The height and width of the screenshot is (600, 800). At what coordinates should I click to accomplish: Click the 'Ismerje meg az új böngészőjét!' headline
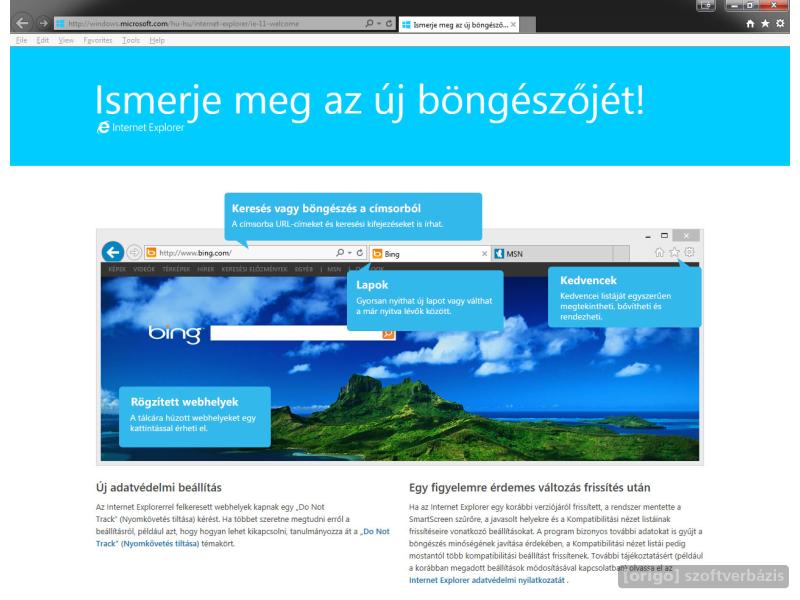coord(370,101)
